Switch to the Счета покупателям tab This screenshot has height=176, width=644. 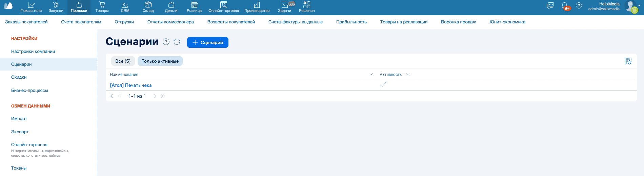pyautogui.click(x=81, y=22)
